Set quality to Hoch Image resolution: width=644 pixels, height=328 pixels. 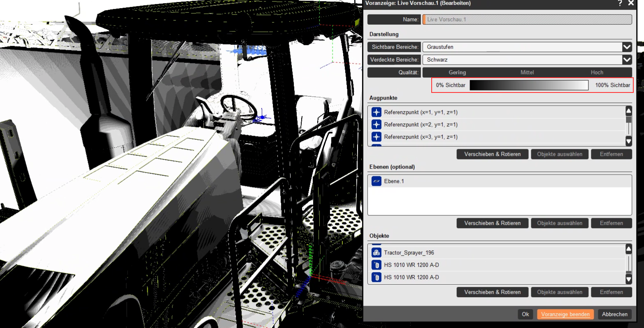[x=597, y=72]
